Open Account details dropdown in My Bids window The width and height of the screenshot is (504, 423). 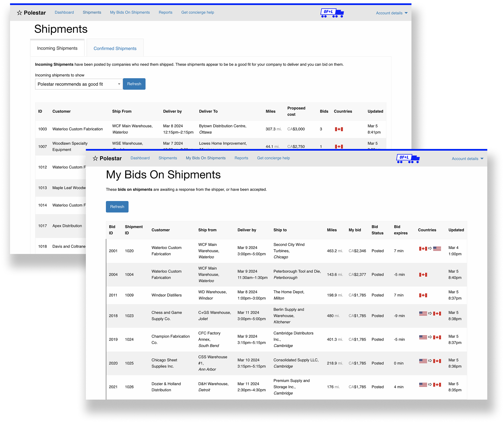coord(467,159)
